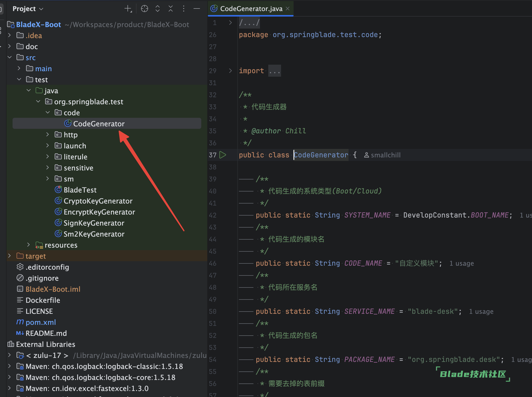Close the CodeGenerator.java tab
The height and width of the screenshot is (397, 532).
pyautogui.click(x=288, y=9)
